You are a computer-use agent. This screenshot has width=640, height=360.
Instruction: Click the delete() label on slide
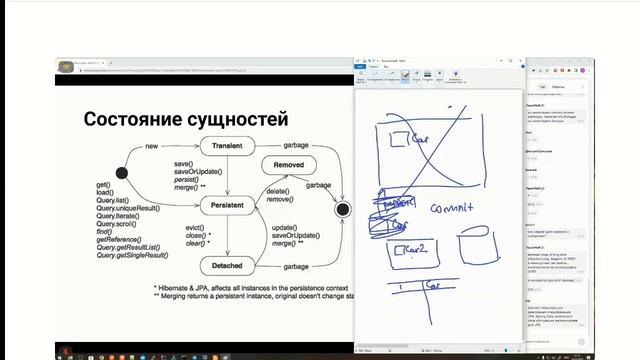pos(278,191)
